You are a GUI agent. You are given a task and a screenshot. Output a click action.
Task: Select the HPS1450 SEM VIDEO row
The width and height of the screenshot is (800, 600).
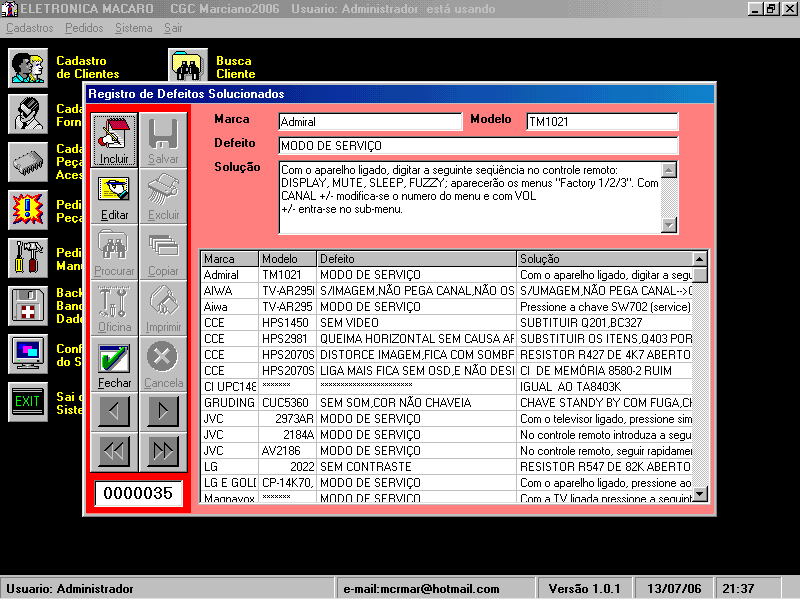pyautogui.click(x=447, y=322)
